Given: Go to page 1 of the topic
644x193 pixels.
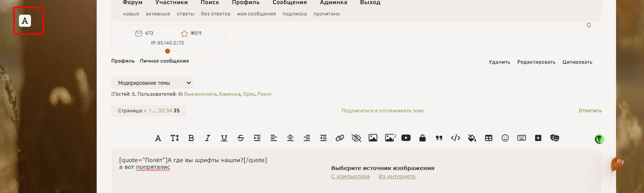Looking at the screenshot, I should pyautogui.click(x=150, y=111).
